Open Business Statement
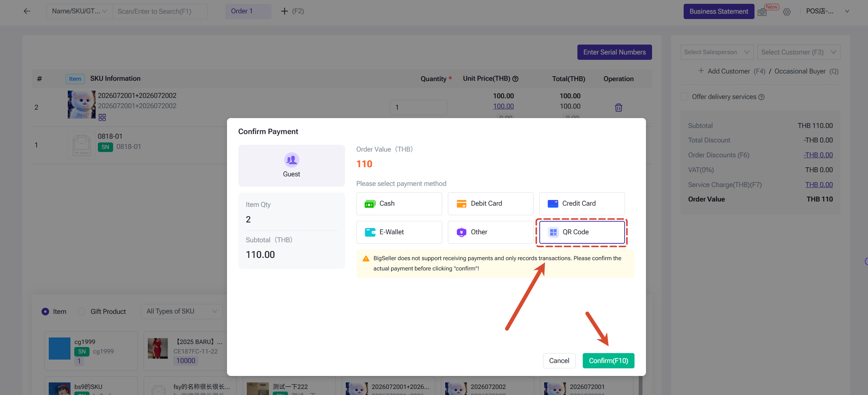The height and width of the screenshot is (395, 868). (719, 11)
